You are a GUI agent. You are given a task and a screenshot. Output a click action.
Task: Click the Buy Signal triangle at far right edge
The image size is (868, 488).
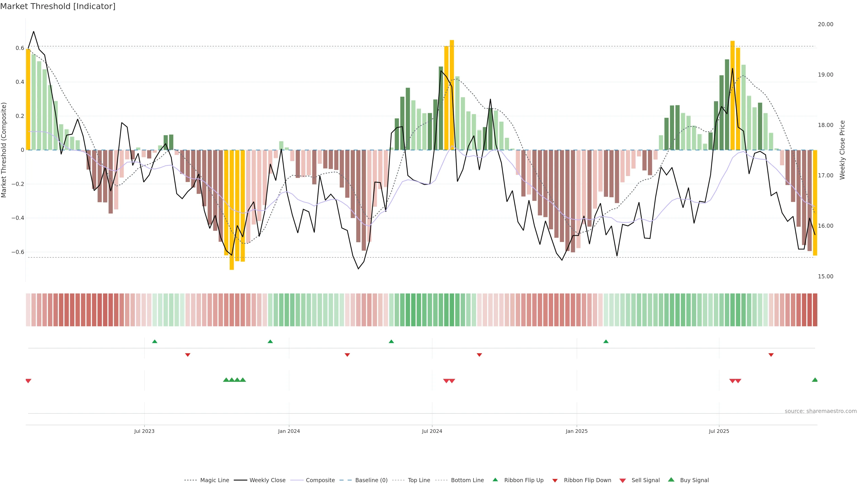tap(815, 380)
